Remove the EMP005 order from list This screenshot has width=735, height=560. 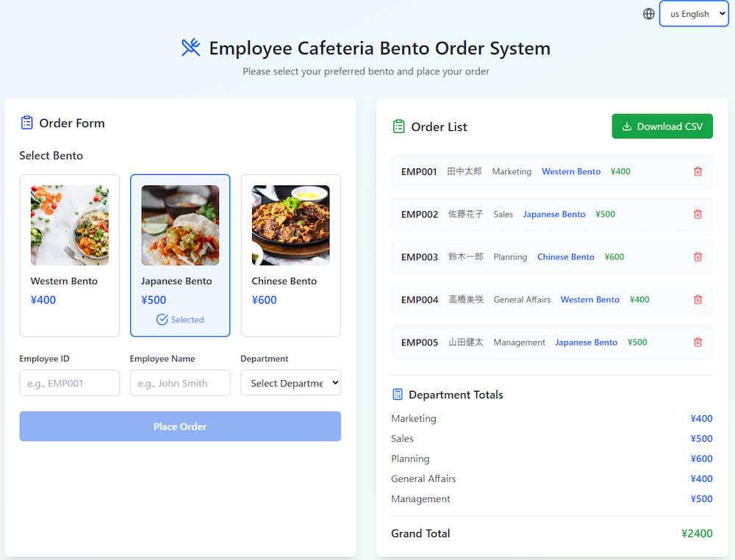698,342
